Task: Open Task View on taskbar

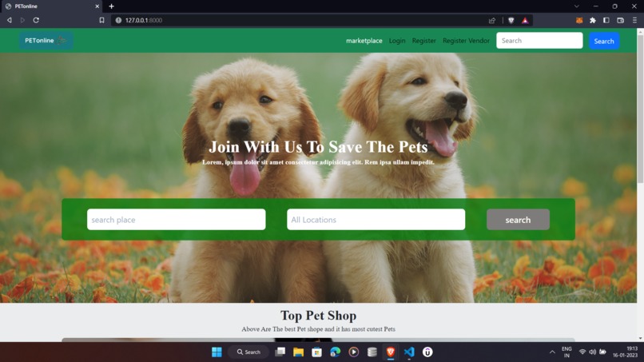Action: coord(280,352)
